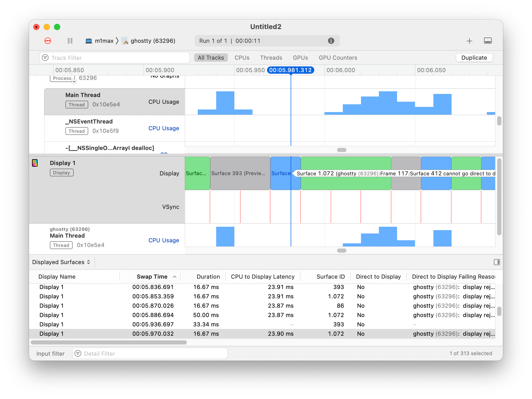The width and height of the screenshot is (532, 399).
Task: Click the Track Filter icon
Action: point(45,58)
